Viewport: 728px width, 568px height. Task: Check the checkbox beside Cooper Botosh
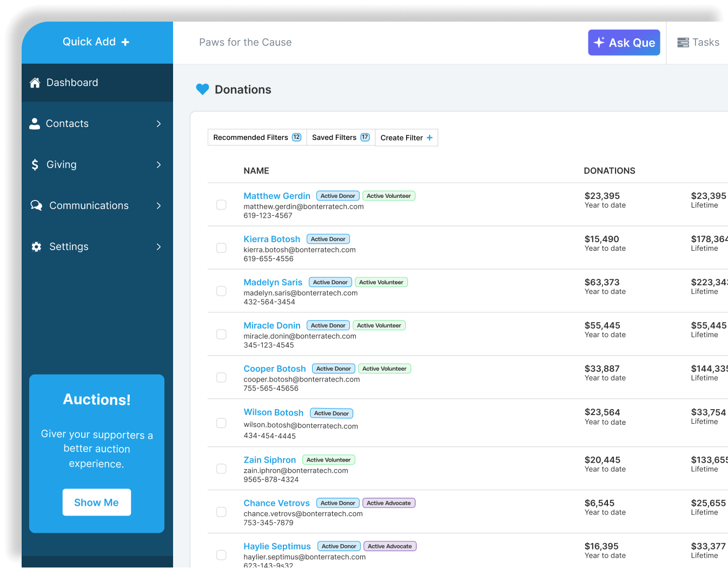point(221,377)
